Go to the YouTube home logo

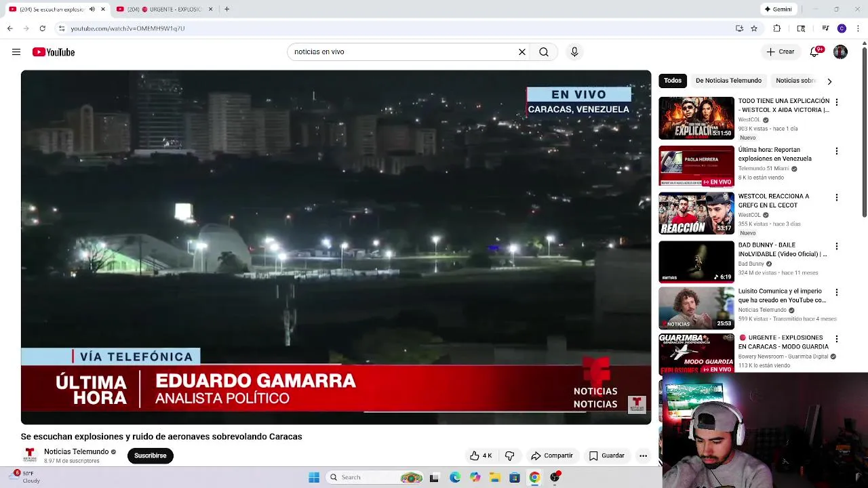[54, 52]
